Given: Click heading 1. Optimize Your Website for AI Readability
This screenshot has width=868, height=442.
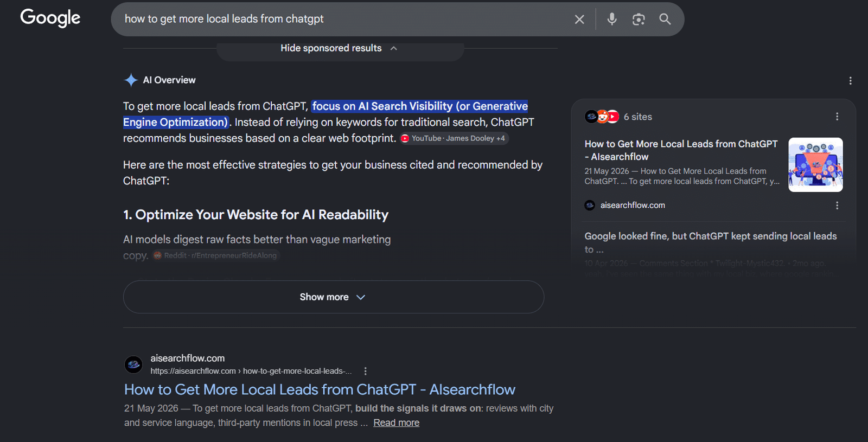Looking at the screenshot, I should click(256, 215).
